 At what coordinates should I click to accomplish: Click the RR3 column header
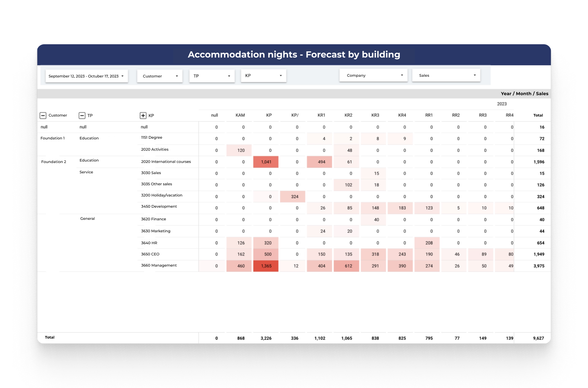pyautogui.click(x=483, y=115)
